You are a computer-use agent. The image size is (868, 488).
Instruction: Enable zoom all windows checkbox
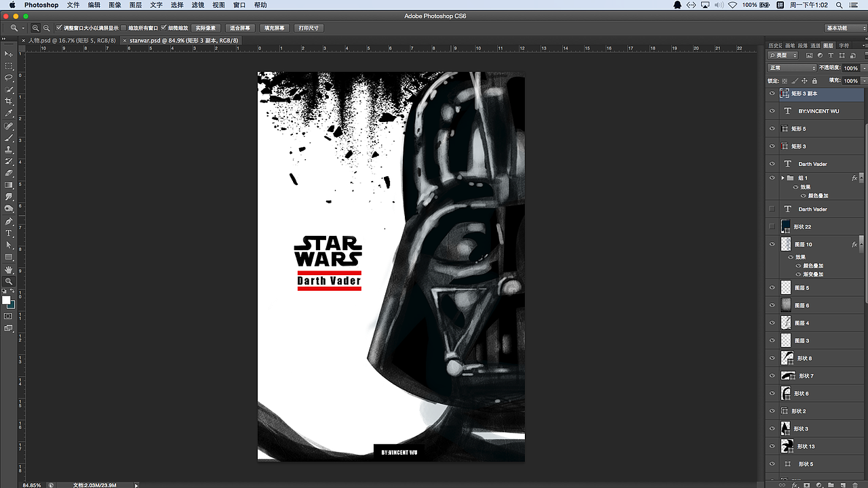[x=123, y=28]
